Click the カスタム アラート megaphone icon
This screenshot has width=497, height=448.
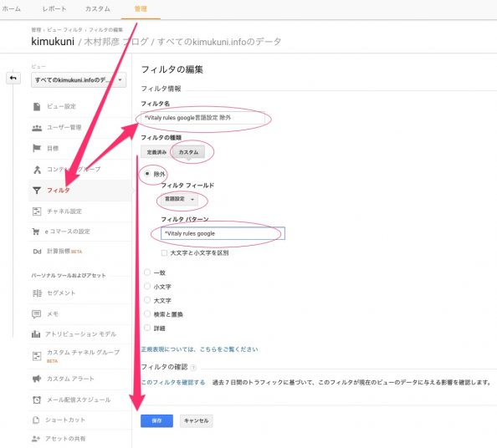(37, 379)
